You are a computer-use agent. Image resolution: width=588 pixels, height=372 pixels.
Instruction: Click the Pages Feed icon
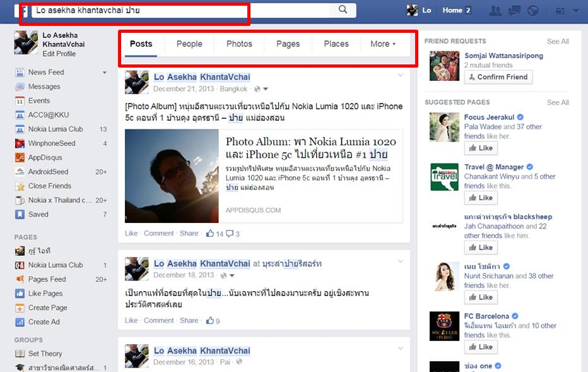pyautogui.click(x=20, y=279)
